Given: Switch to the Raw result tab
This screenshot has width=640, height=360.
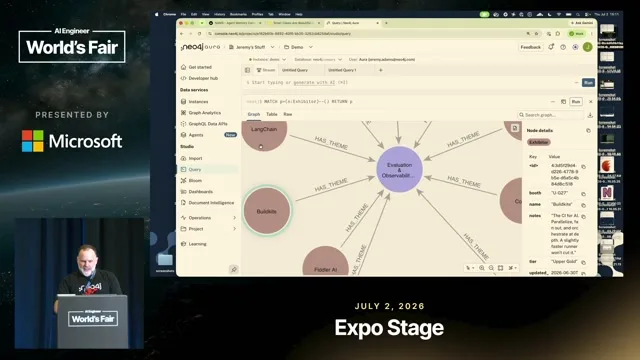Looking at the screenshot, I should pyautogui.click(x=288, y=114).
